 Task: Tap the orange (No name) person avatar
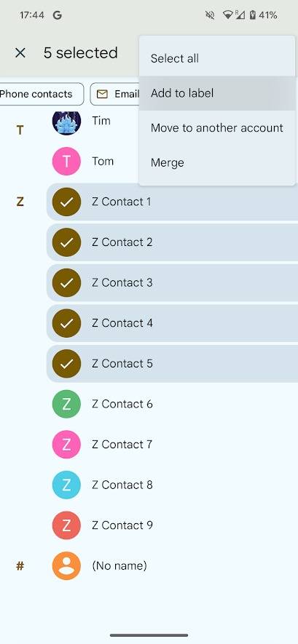[x=66, y=566]
